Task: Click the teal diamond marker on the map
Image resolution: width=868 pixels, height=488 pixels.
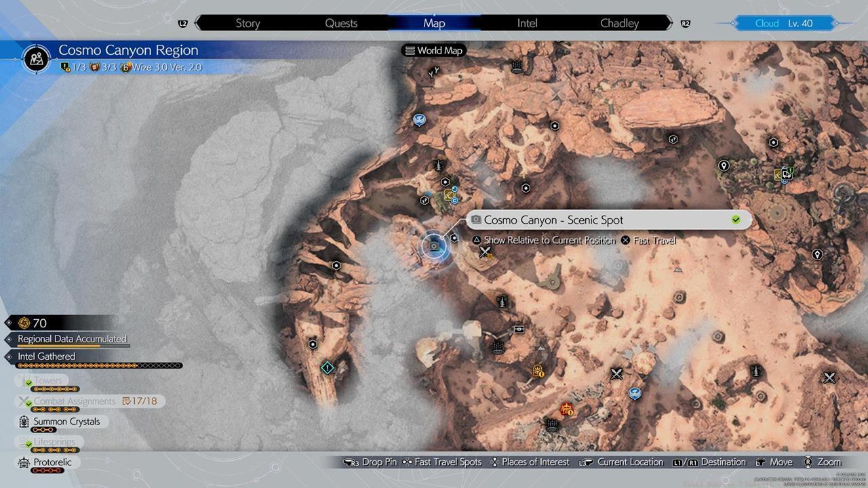Action: tap(327, 367)
